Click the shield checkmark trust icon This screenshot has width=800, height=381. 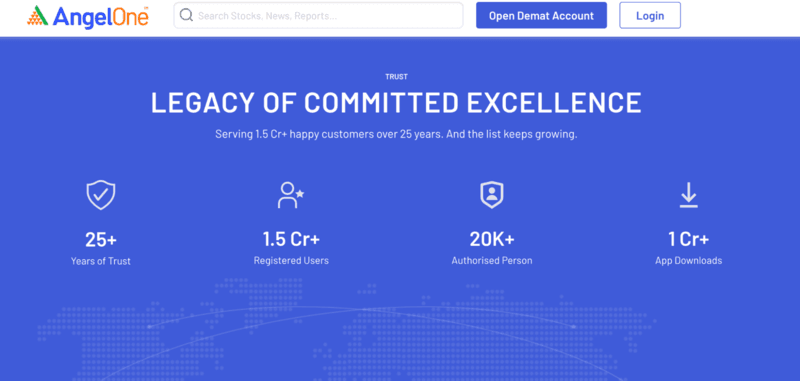pyautogui.click(x=101, y=195)
